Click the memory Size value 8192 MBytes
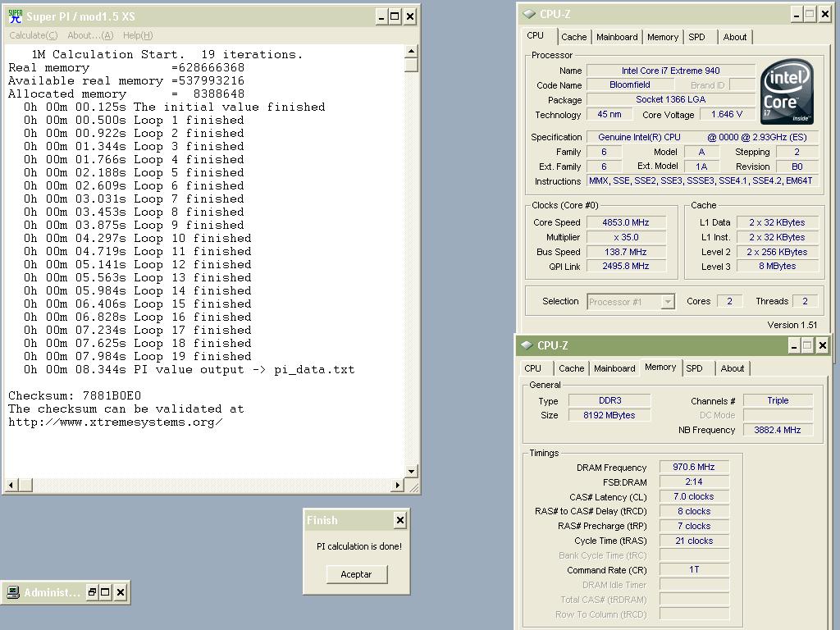This screenshot has width=840, height=630. [x=609, y=415]
